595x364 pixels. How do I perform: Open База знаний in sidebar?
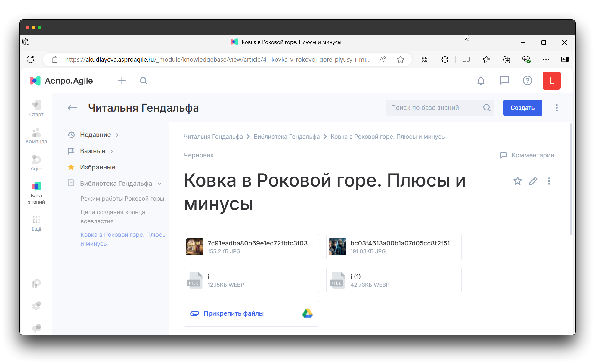tap(36, 193)
